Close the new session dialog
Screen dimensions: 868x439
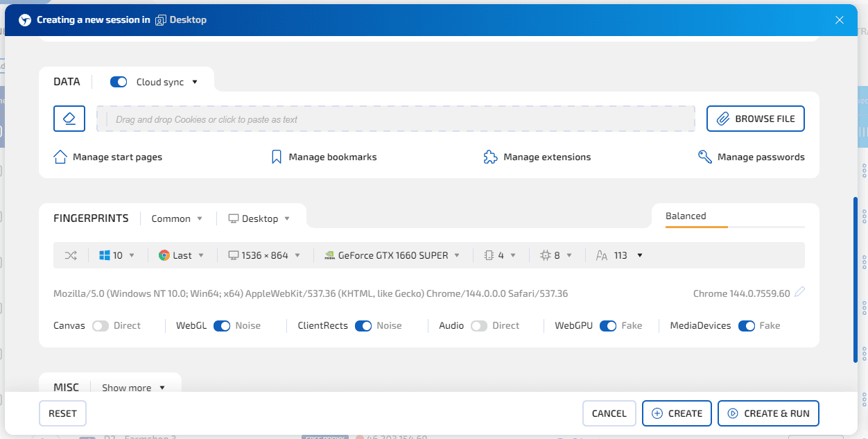click(x=839, y=20)
